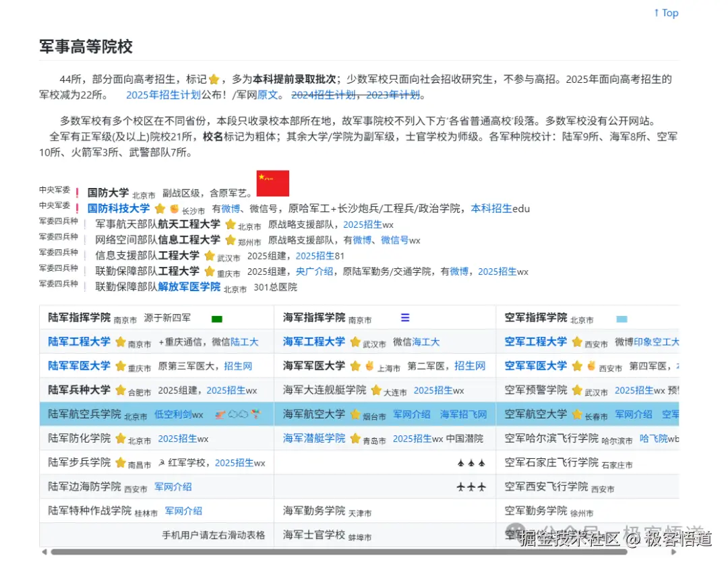Screen dimensions: 728x564
Task: Click the star after 海军航空大学
Action: (355, 414)
